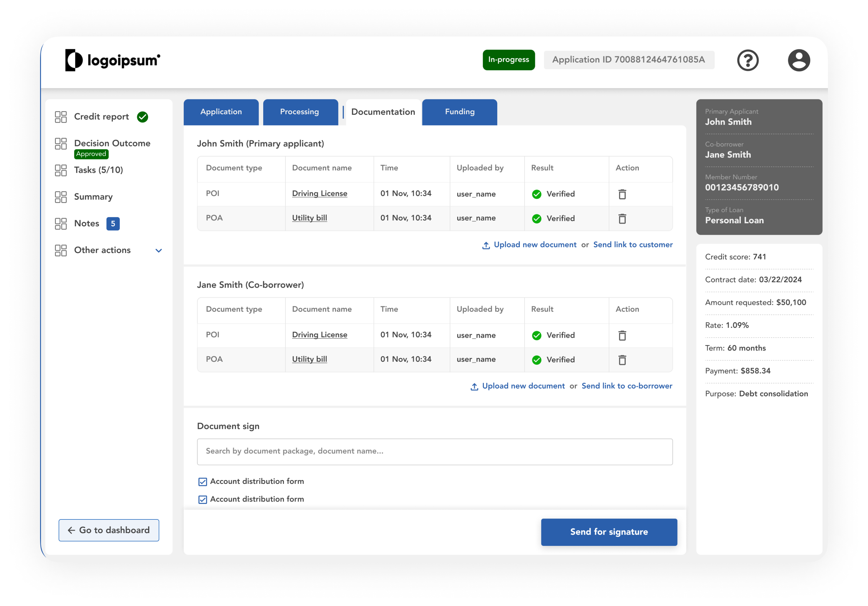Image resolution: width=868 pixels, height=606 pixels.
Task: Click Term: 60 months text
Action: coord(735,348)
